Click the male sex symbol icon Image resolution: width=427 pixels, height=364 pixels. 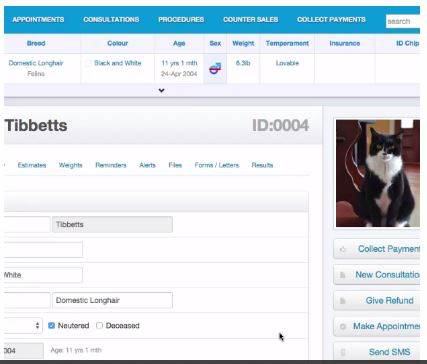(215, 69)
